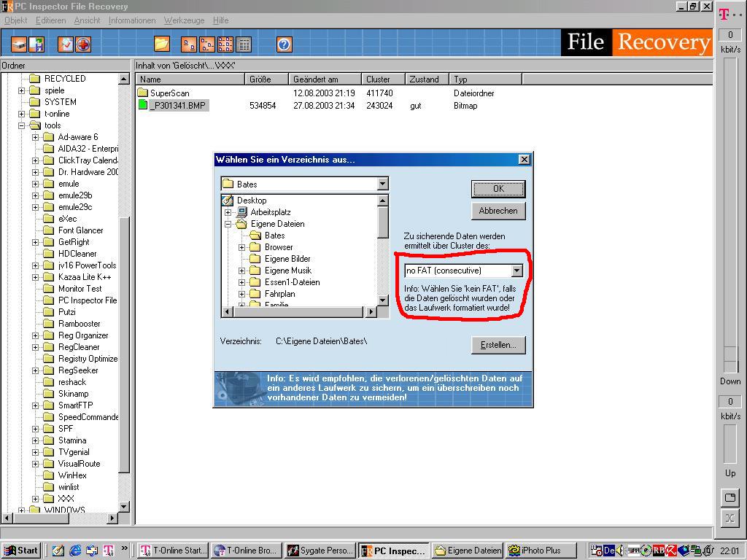Switch to small icons view

pyautogui.click(x=207, y=44)
